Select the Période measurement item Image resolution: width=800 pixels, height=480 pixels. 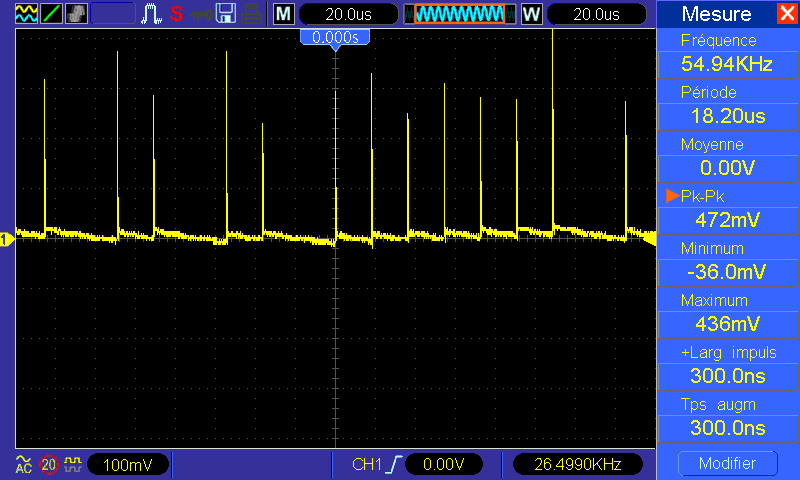pyautogui.click(x=726, y=105)
